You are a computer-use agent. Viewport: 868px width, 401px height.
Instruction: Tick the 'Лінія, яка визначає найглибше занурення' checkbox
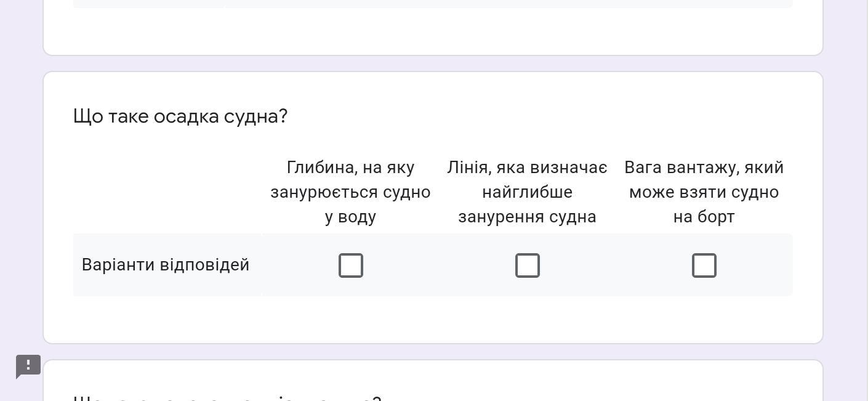pos(528,265)
